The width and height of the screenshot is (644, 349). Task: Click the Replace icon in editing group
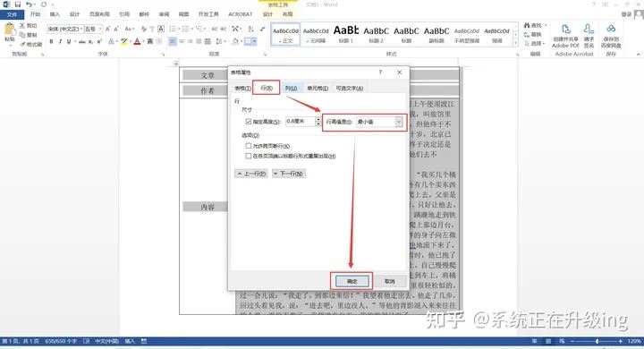pos(527,35)
